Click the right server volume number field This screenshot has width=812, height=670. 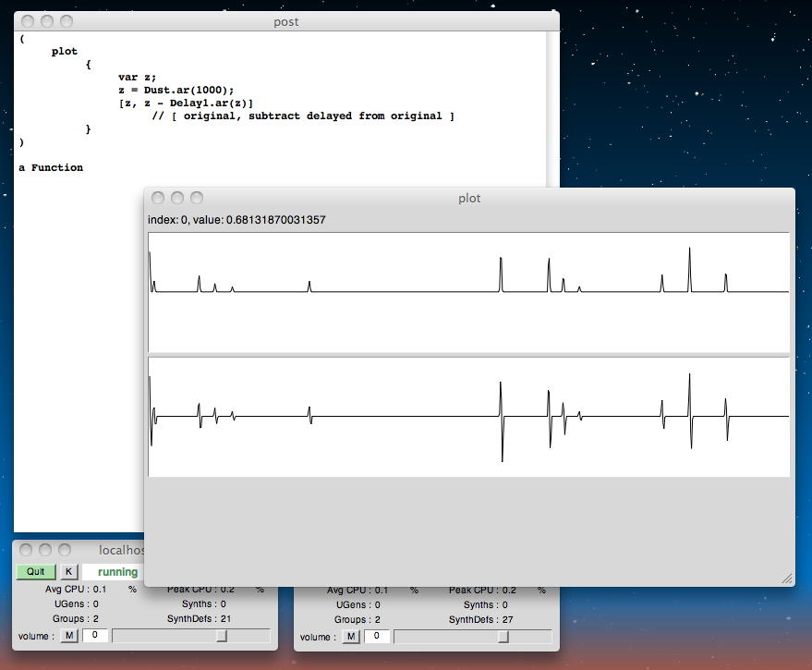pyautogui.click(x=377, y=636)
